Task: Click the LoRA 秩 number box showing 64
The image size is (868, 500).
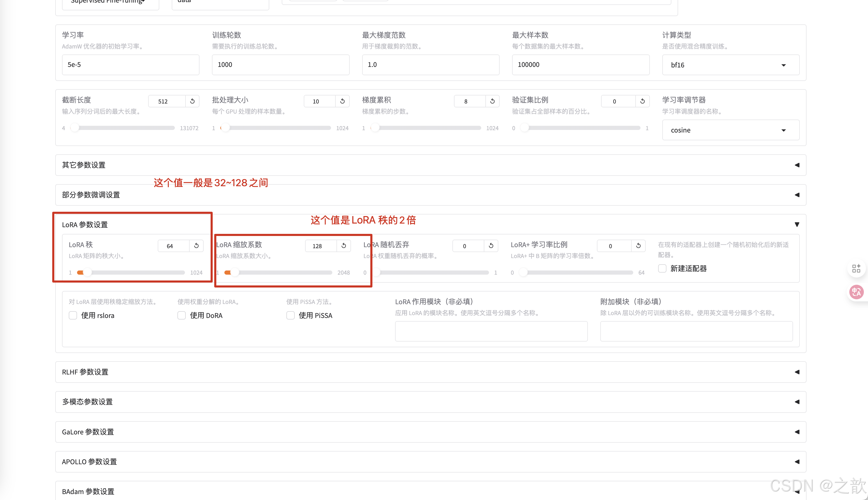Action: pyautogui.click(x=174, y=246)
